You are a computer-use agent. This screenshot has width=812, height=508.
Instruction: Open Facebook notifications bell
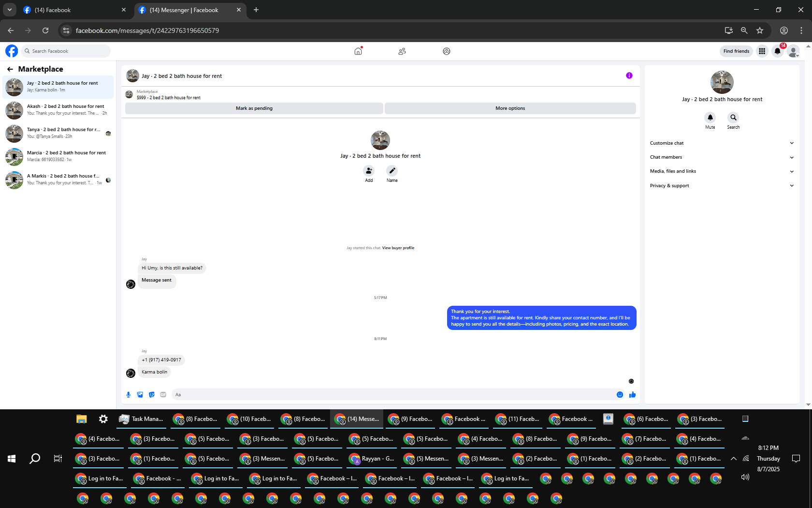click(x=778, y=51)
